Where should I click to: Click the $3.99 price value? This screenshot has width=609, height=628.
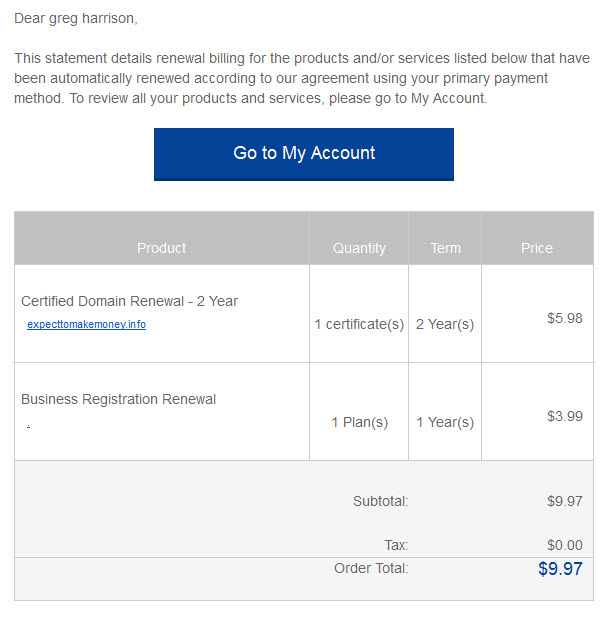565,416
